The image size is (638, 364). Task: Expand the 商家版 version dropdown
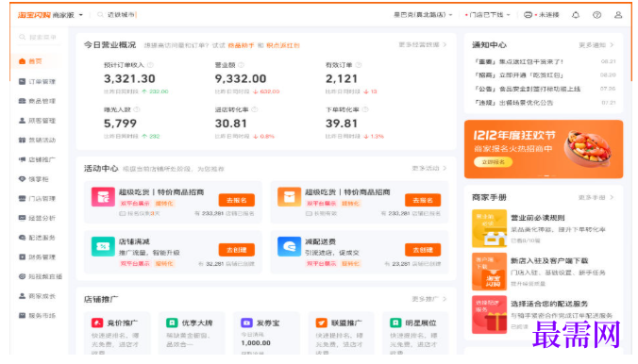coord(80,15)
